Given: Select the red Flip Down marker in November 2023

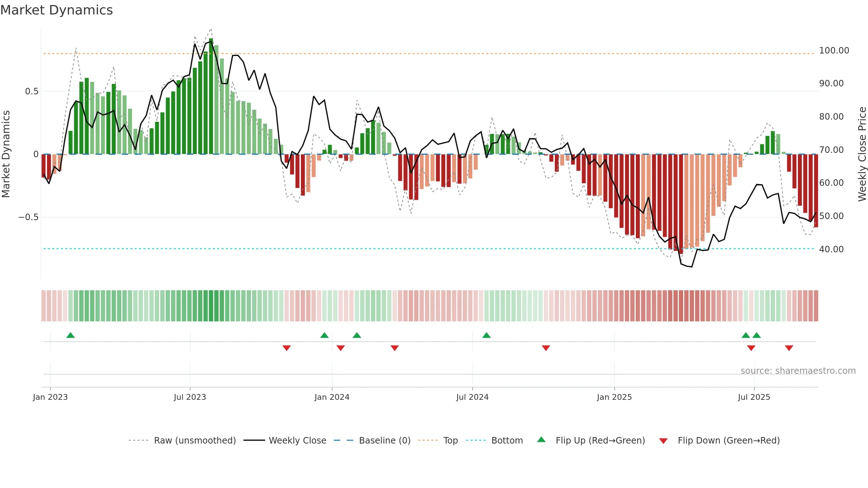Looking at the screenshot, I should (286, 348).
